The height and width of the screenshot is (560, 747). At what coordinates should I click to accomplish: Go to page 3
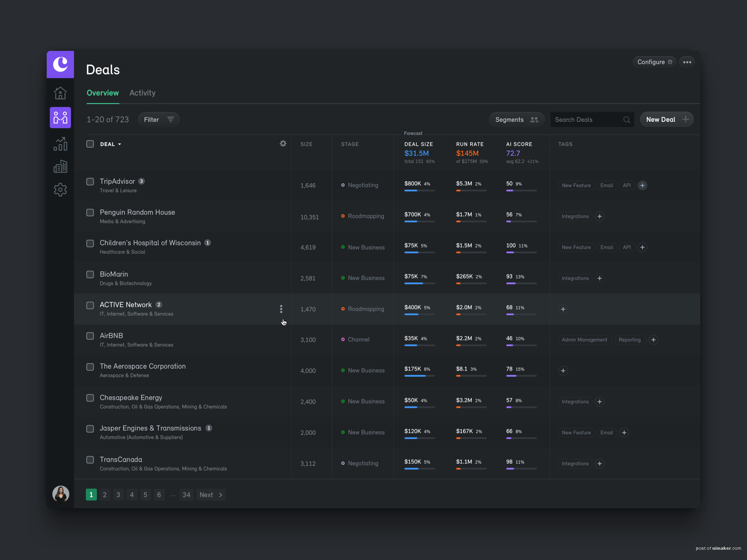click(x=118, y=495)
